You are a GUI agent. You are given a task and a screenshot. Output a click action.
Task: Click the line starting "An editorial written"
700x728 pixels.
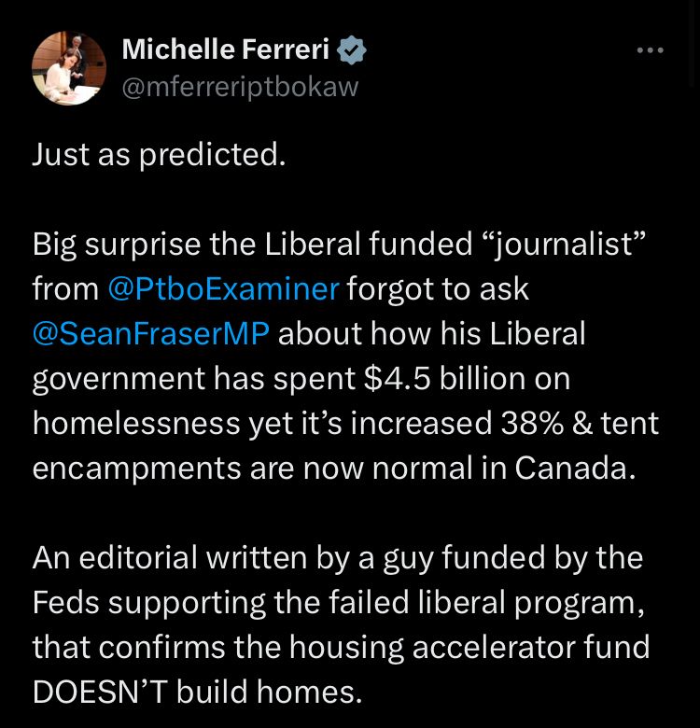point(337,558)
